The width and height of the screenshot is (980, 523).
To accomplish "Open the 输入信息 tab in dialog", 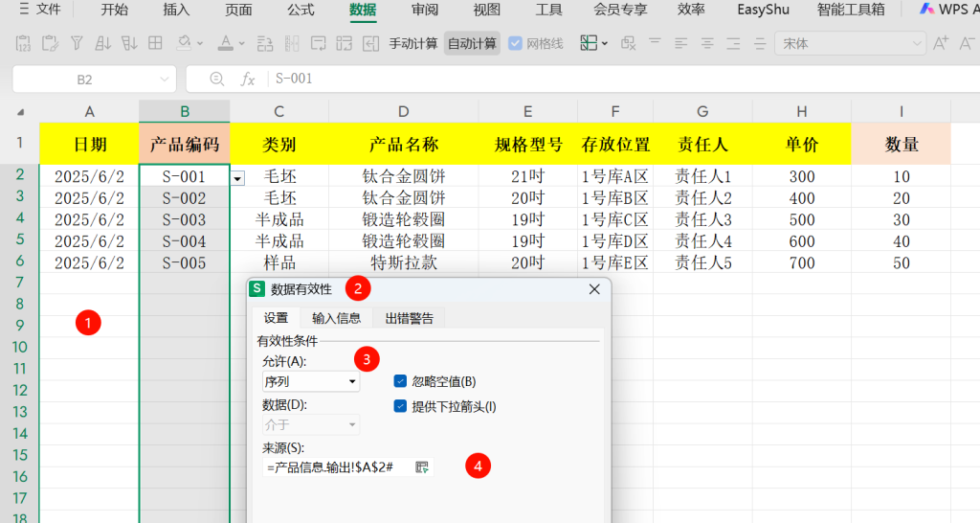I will (336, 318).
